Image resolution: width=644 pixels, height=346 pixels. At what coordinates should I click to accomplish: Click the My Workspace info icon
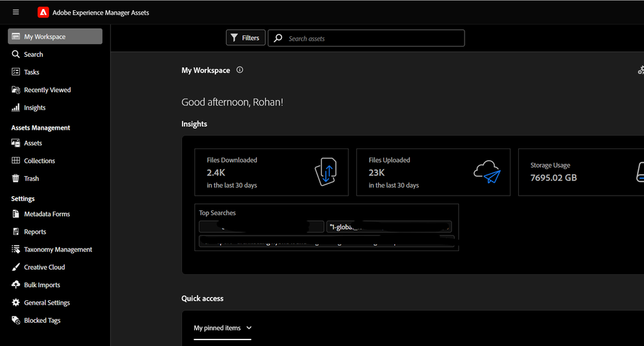click(240, 70)
